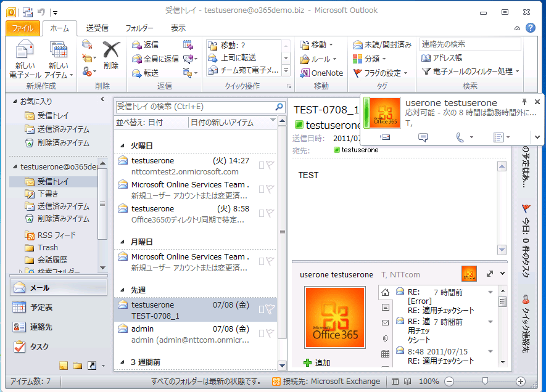Select the ホーム tab
The height and width of the screenshot is (392, 546).
pyautogui.click(x=60, y=28)
